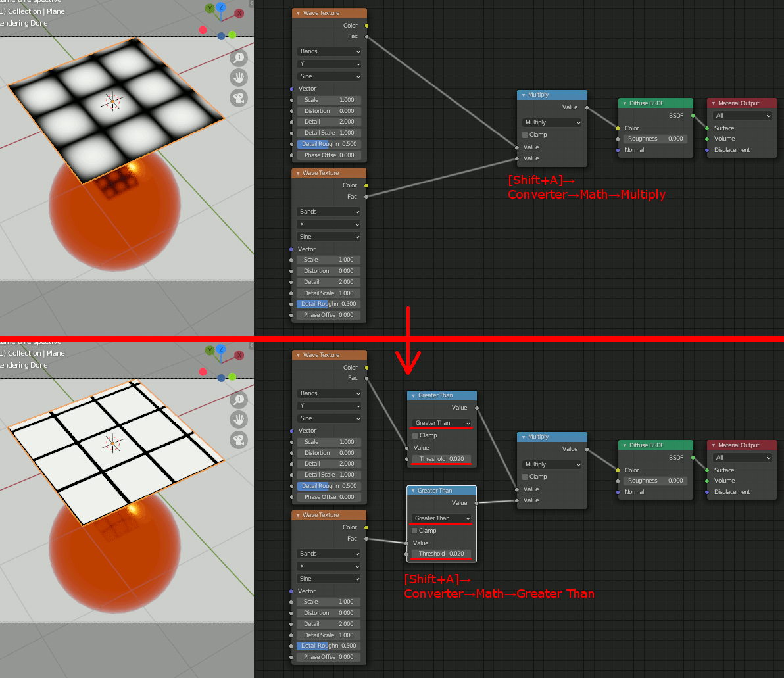Click Detail 2.000 field on lower X Wave Texture
Viewport: 784px width, 678px height.
pyautogui.click(x=328, y=624)
